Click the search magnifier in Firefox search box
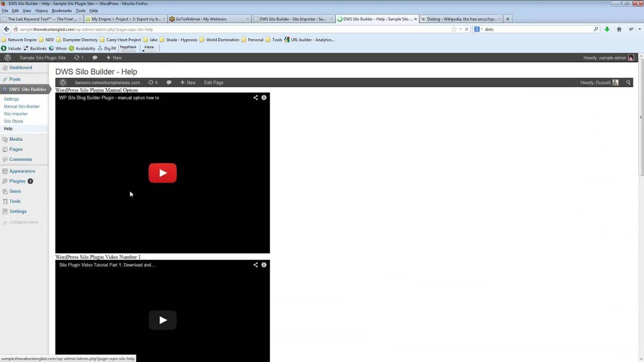 point(596,29)
